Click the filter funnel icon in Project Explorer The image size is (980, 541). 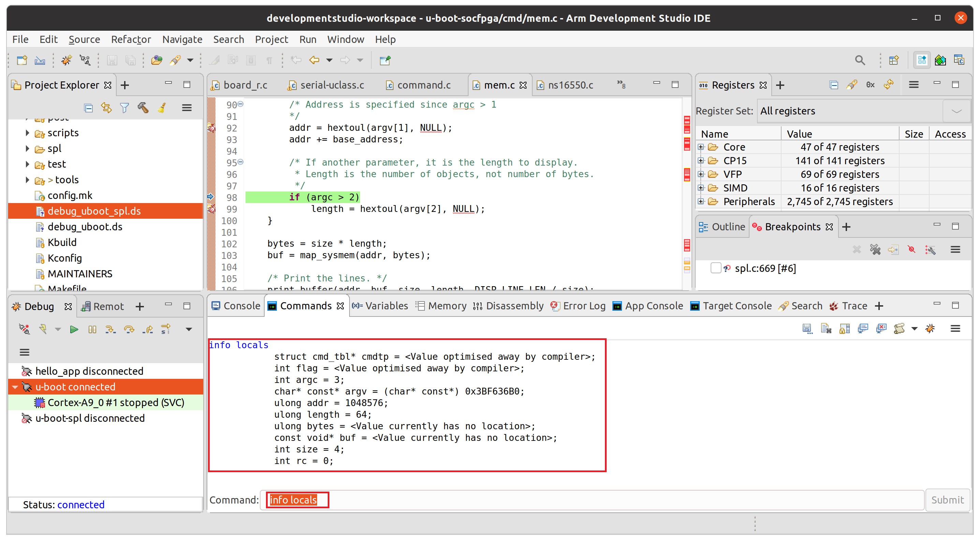pyautogui.click(x=124, y=108)
